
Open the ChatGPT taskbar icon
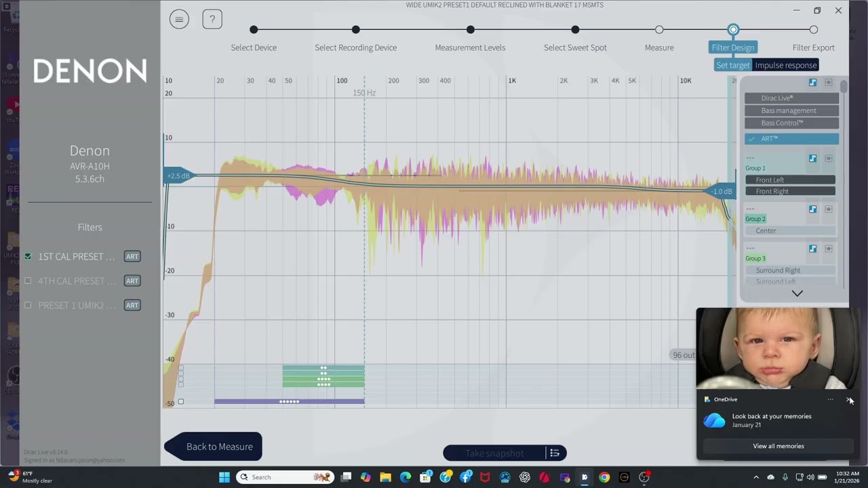click(525, 477)
